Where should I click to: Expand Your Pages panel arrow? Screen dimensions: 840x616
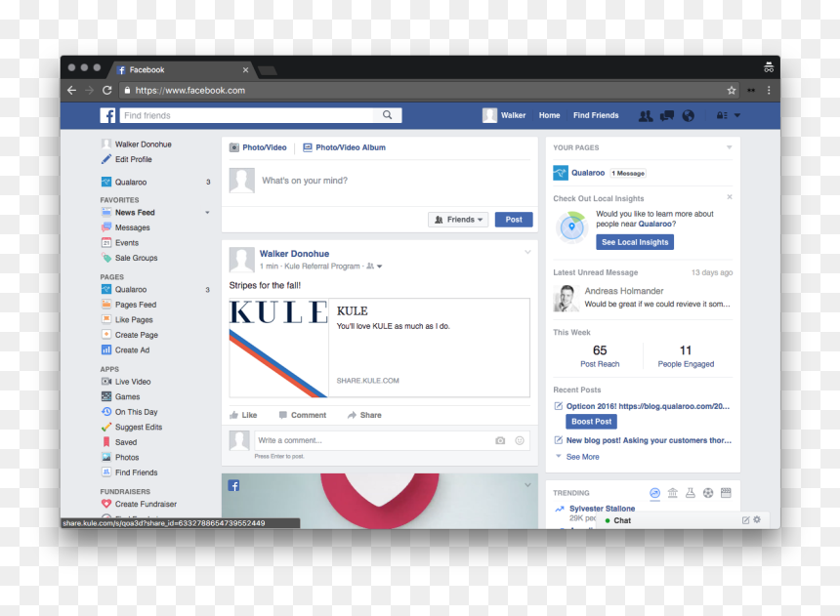(729, 147)
